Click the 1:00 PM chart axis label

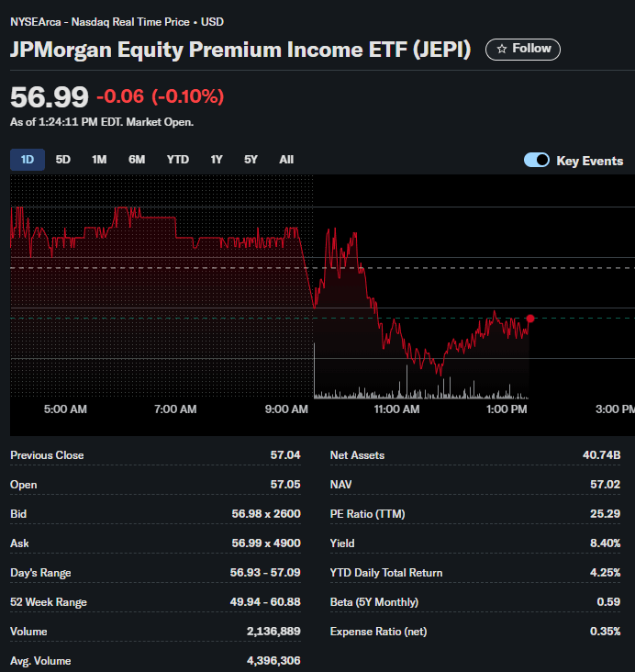pyautogui.click(x=507, y=409)
